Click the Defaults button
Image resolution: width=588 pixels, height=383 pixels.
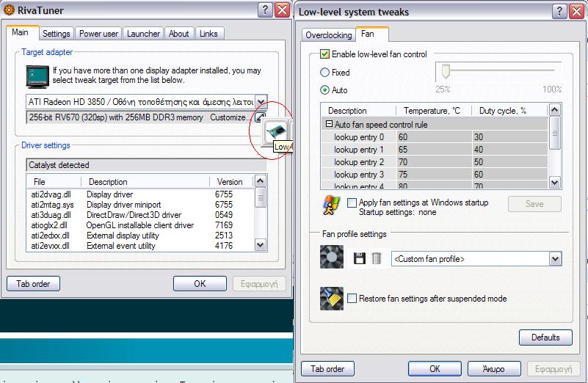tap(545, 338)
